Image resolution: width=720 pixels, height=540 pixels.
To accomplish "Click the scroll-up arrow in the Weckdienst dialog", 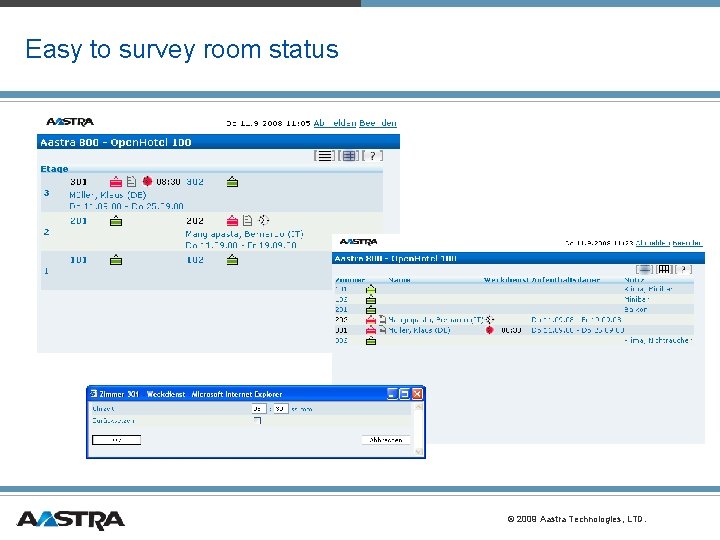I will [x=418, y=406].
